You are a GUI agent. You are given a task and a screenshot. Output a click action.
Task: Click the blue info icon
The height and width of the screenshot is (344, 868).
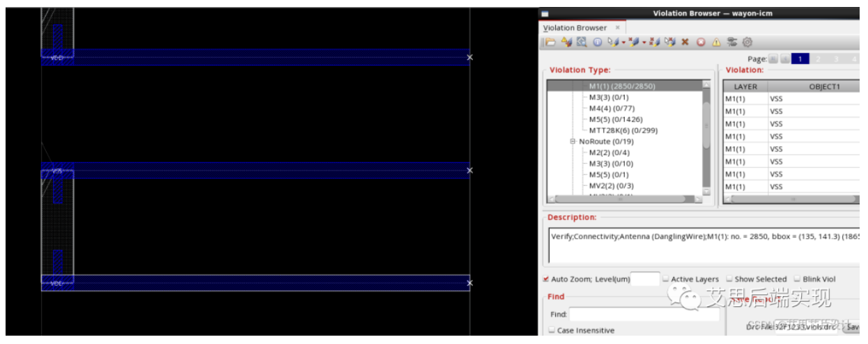(598, 42)
